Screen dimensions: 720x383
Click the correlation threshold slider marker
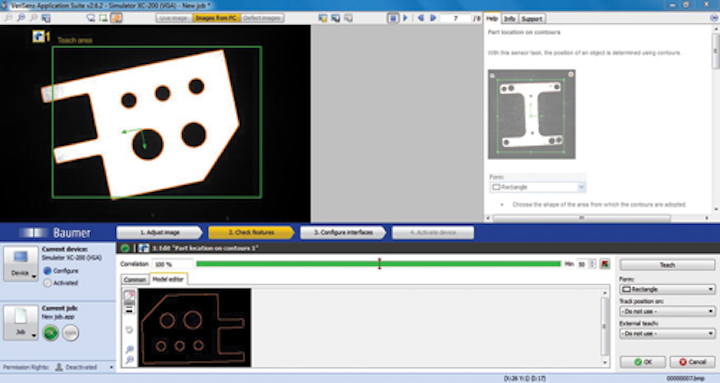coord(379,264)
